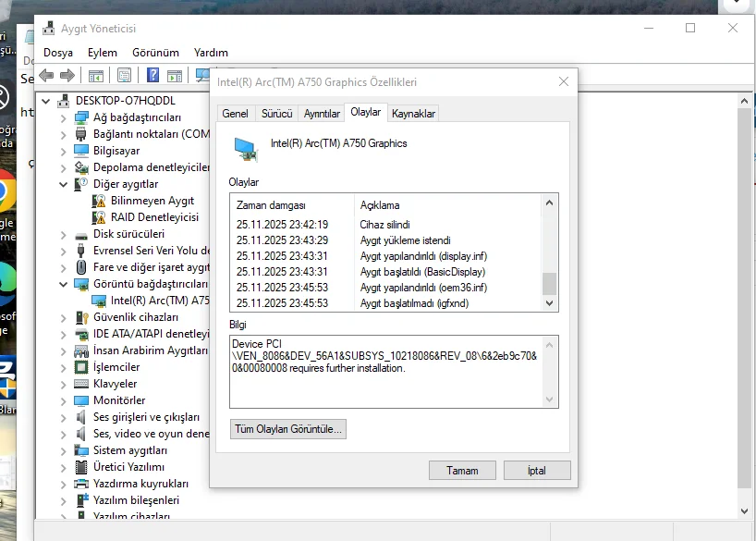Click the blue help question-mark icon
Viewport: 756px width, 541px height.
152,75
